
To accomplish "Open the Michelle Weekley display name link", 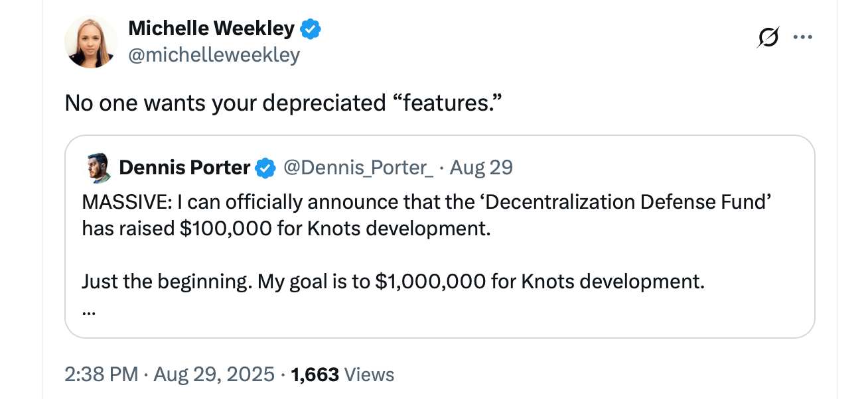I will [211, 28].
